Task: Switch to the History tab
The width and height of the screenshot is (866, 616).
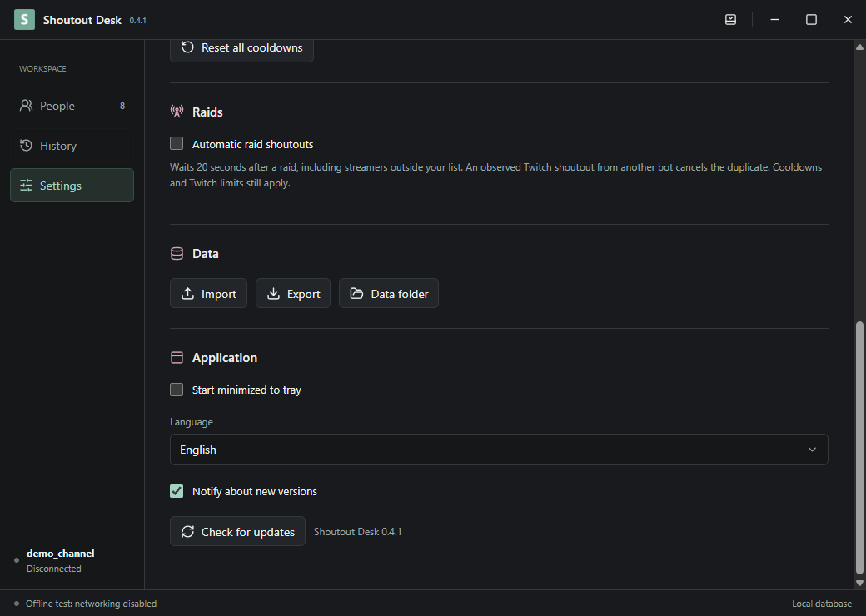Action: [72, 146]
